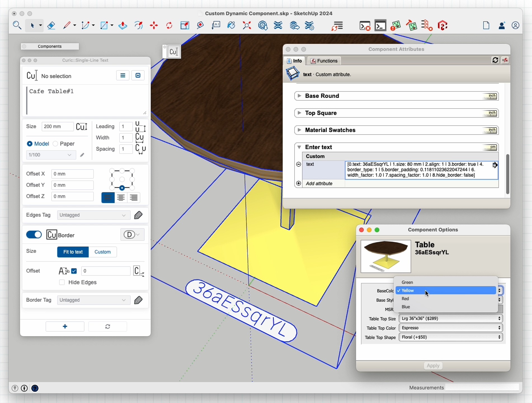Select the Paper radio button
Image resolution: width=532 pixels, height=403 pixels.
(55, 144)
